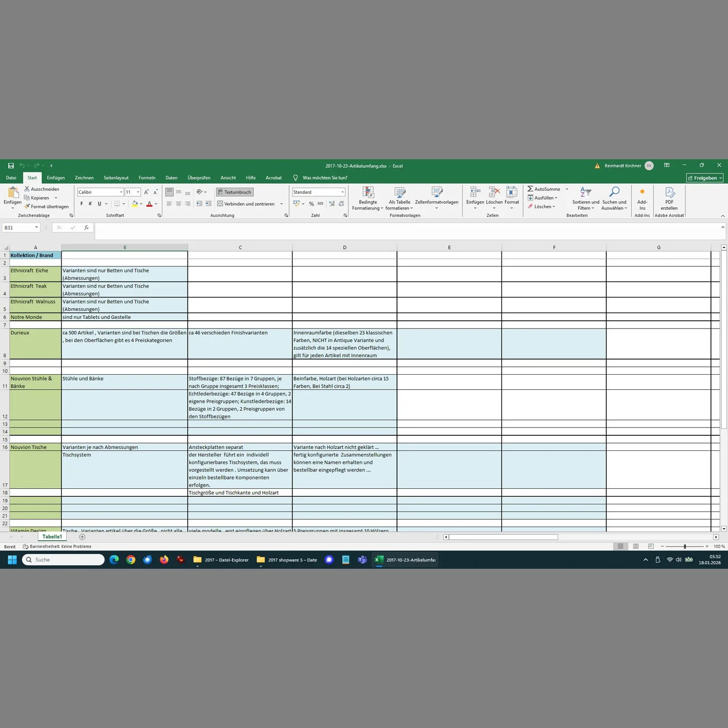Open the Seitenlayout ribbon tab

(116, 178)
